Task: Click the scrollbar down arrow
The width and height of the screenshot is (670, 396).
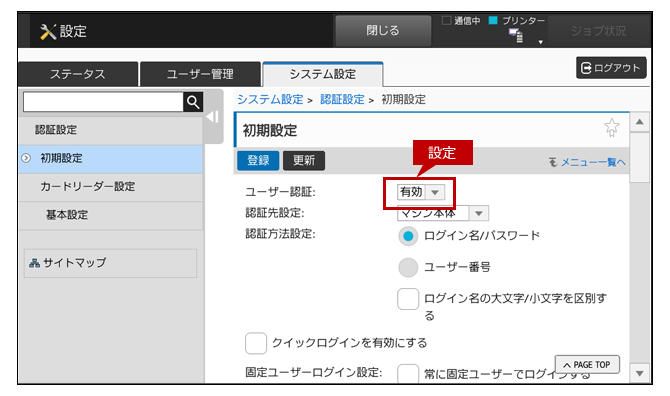Action: [x=639, y=374]
